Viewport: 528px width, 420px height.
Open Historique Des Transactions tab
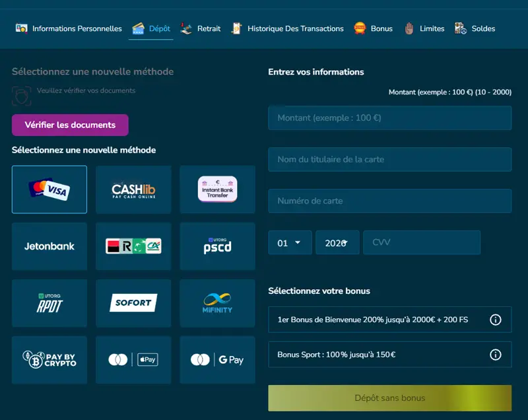point(287,28)
